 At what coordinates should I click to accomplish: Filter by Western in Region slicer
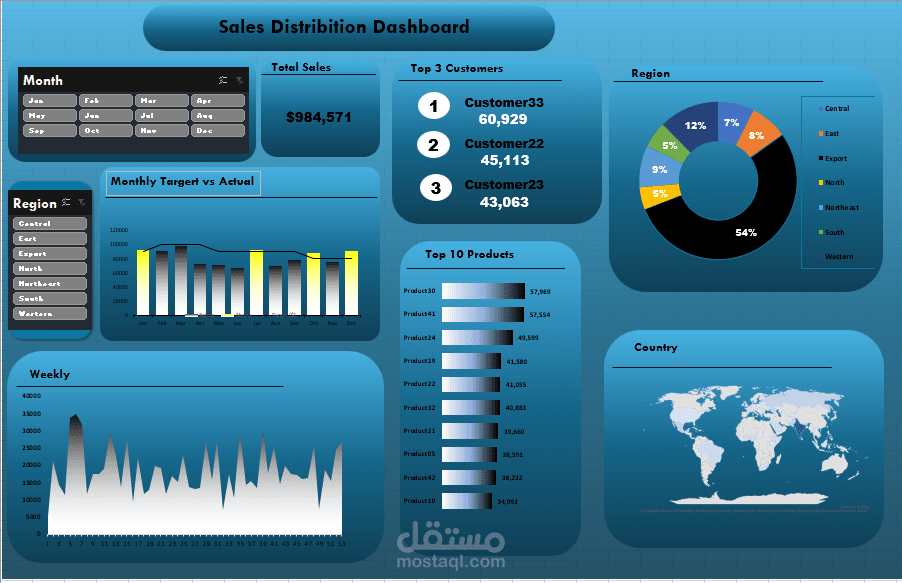tap(50, 313)
